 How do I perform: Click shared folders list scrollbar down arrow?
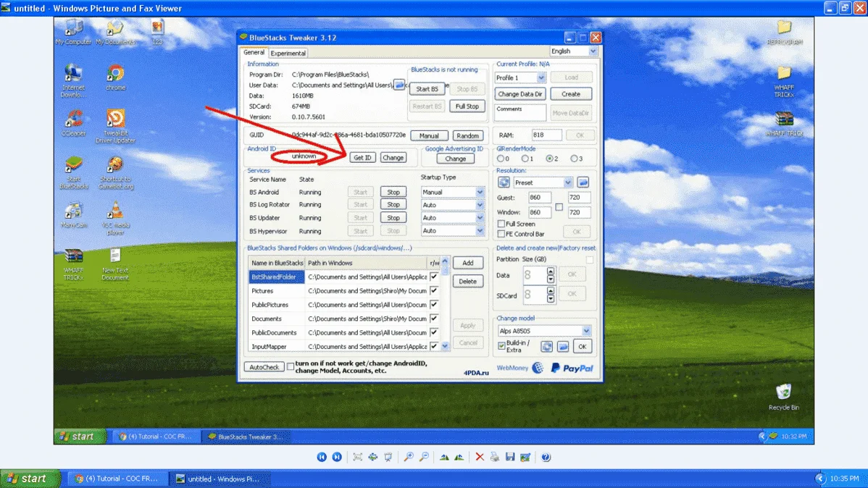pos(445,346)
